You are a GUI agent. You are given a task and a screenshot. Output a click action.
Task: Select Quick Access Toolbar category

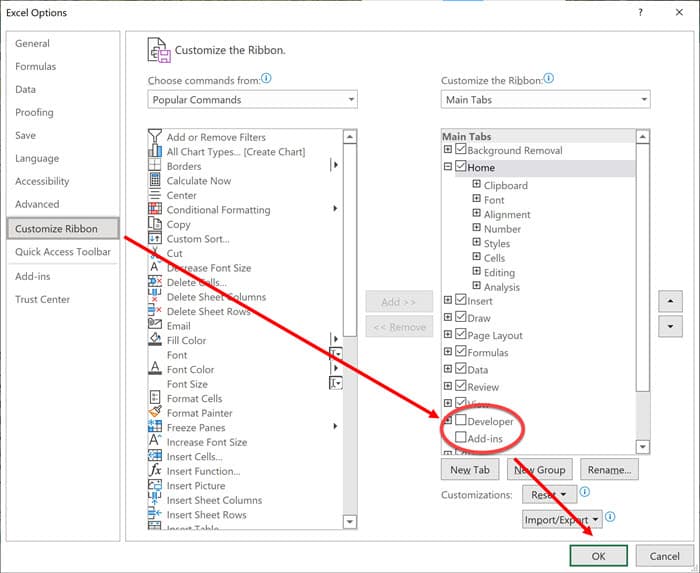coord(63,252)
